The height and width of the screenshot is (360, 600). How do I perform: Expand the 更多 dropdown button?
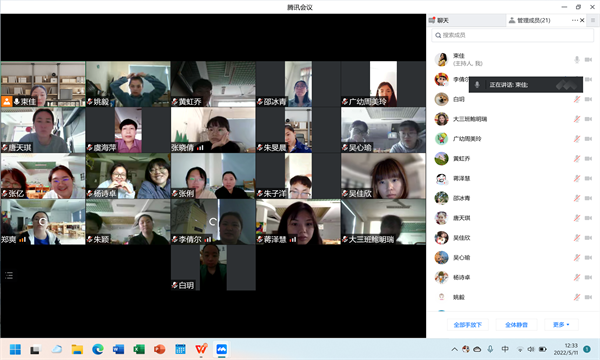tap(561, 325)
